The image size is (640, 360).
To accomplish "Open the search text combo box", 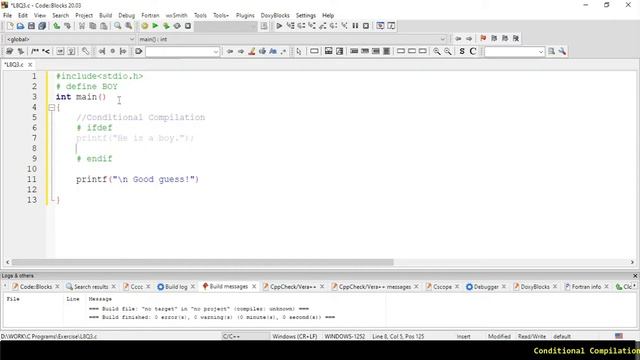I will (x=515, y=52).
